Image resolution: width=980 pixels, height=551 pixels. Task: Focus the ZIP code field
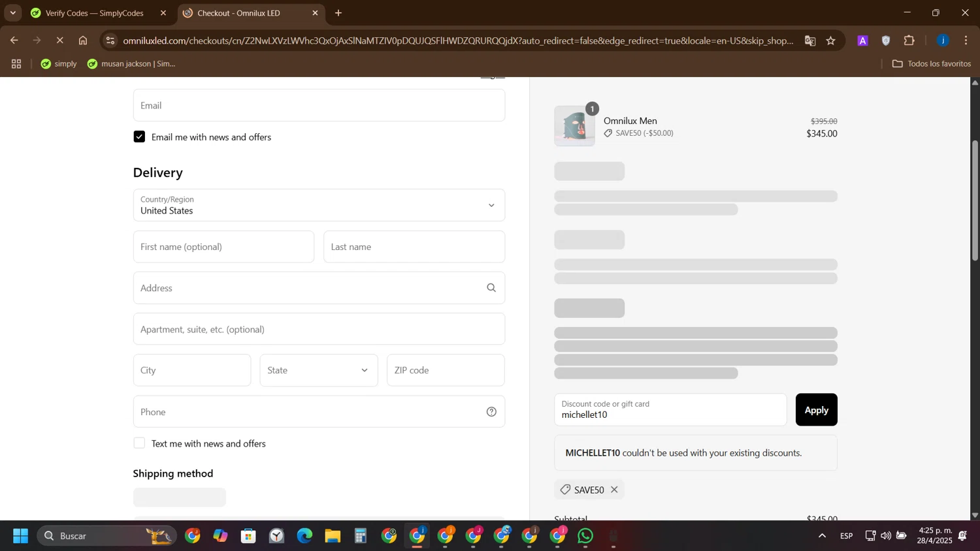[446, 370]
